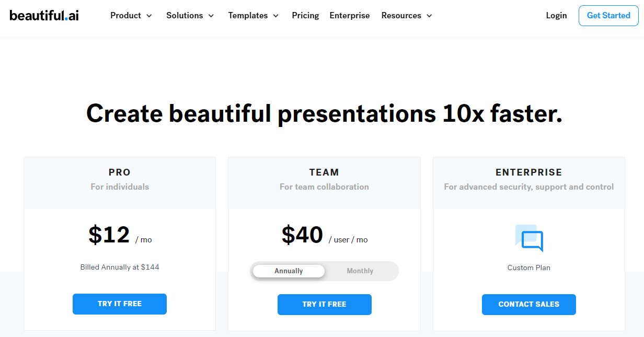Viewport: 644px width, 337px height.
Task: Open the Resources dropdown menu
Action: pos(406,16)
